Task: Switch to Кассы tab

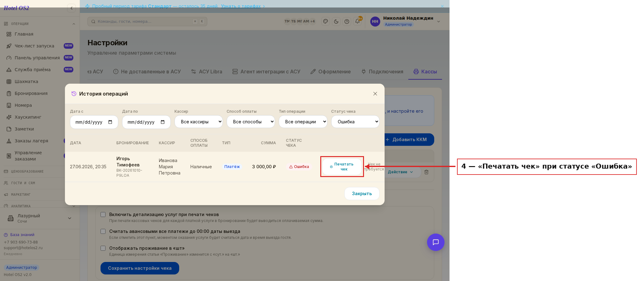Action: pos(425,71)
